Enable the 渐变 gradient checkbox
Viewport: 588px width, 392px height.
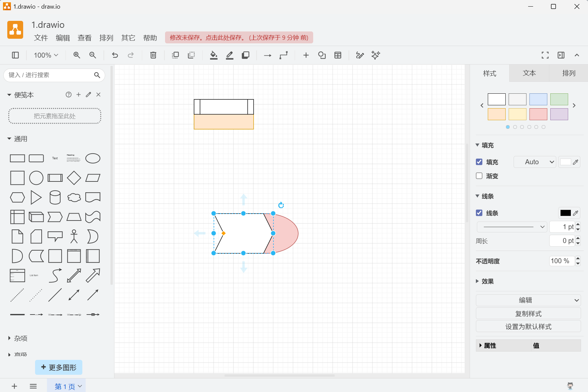pos(479,176)
